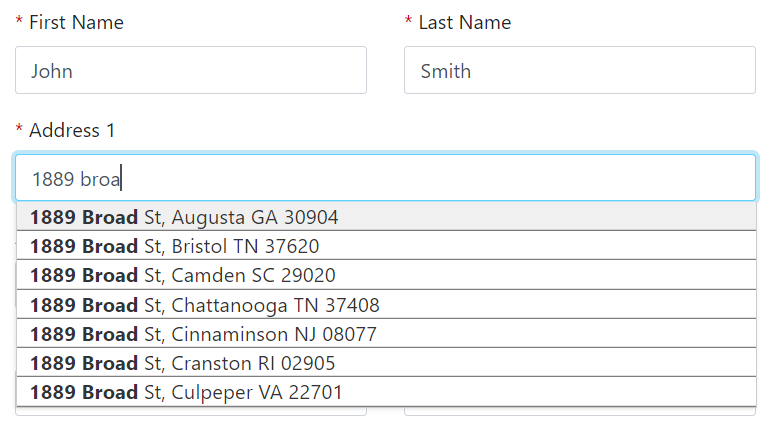Click the bold 1889 Broad text for Augusta
The image size is (771, 431).
pyautogui.click(x=84, y=217)
